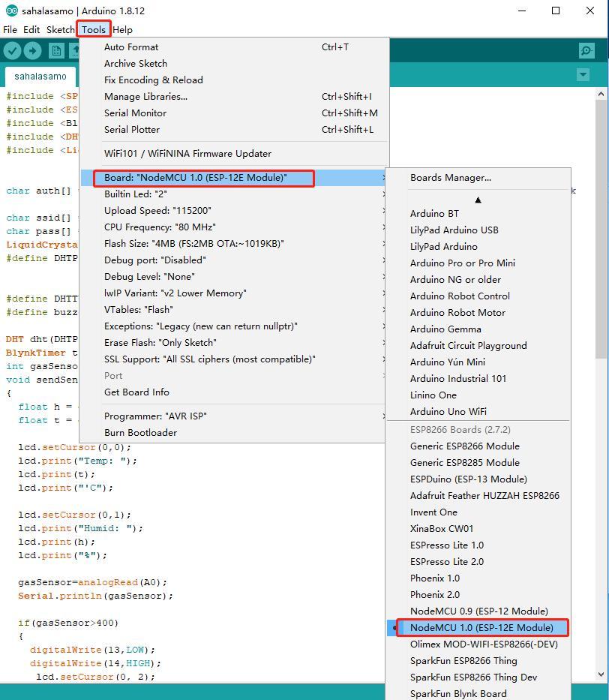
Task: Expand the Debug port: "Disabled" submenu
Action: tap(233, 260)
